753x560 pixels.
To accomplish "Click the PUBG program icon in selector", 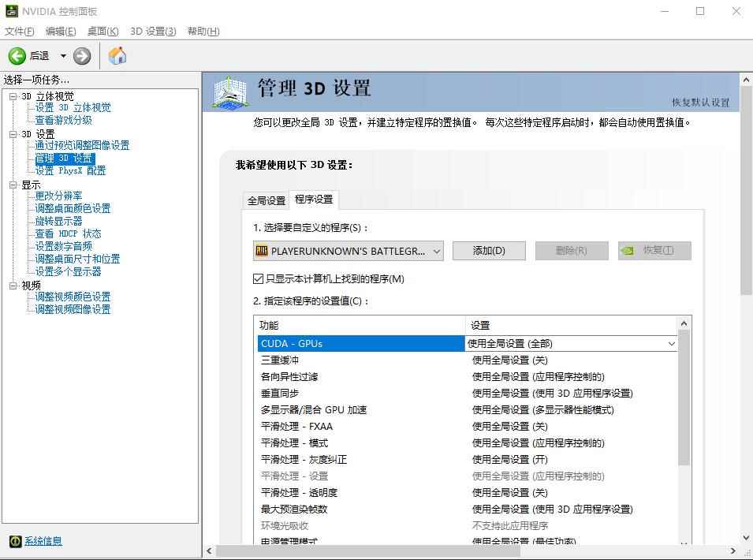I will [x=262, y=251].
